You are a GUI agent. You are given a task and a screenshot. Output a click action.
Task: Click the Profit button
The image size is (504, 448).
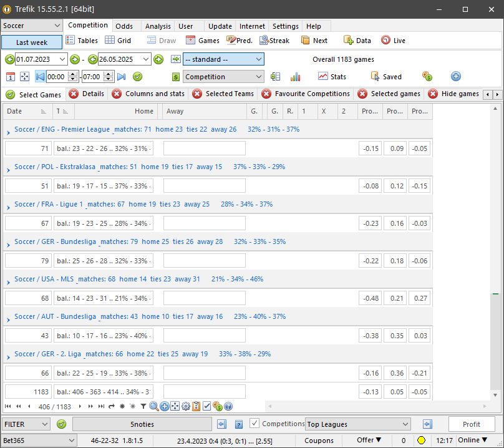point(471,424)
